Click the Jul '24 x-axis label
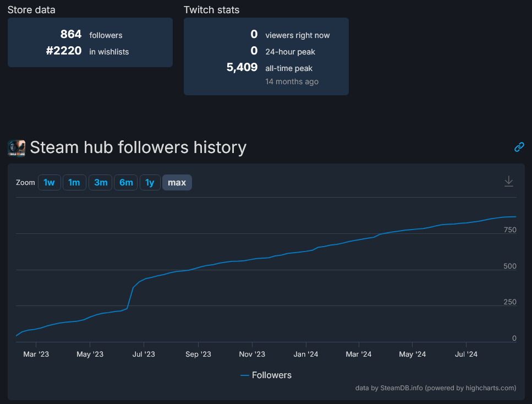 click(466, 354)
